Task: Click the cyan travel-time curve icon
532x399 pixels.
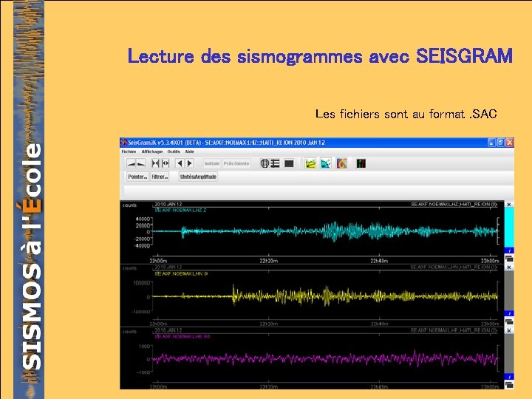Action: 326,163
